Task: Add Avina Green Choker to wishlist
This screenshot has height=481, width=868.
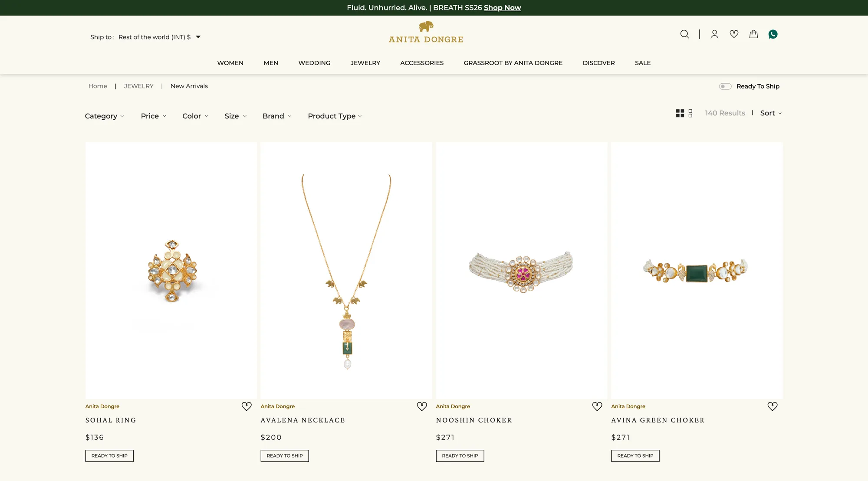Action: pos(773,406)
